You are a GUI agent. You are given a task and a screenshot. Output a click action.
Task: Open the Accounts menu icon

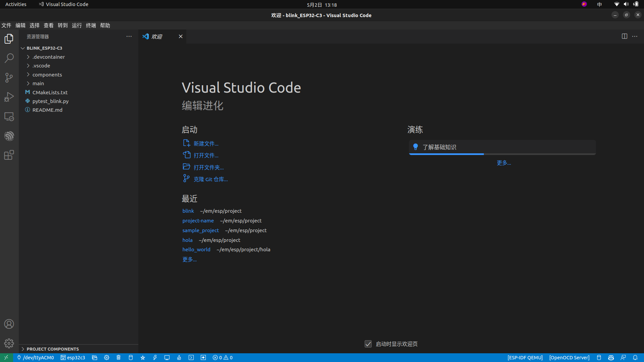(9, 324)
